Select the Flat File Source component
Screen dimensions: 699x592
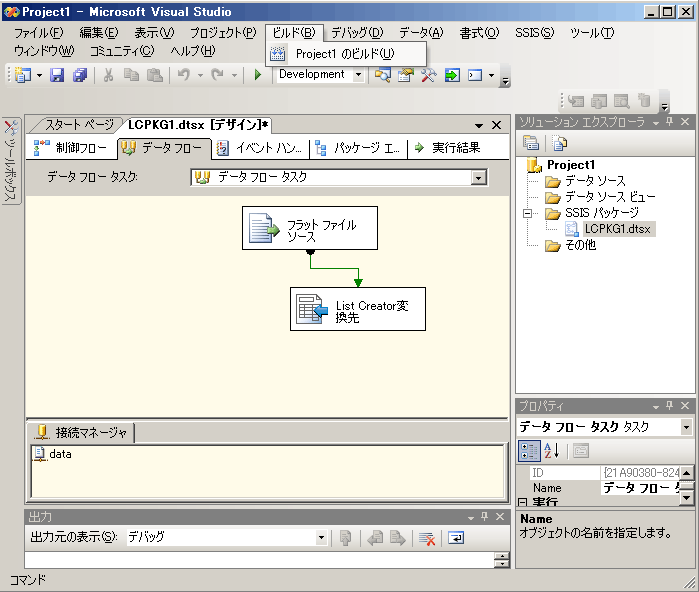point(310,228)
